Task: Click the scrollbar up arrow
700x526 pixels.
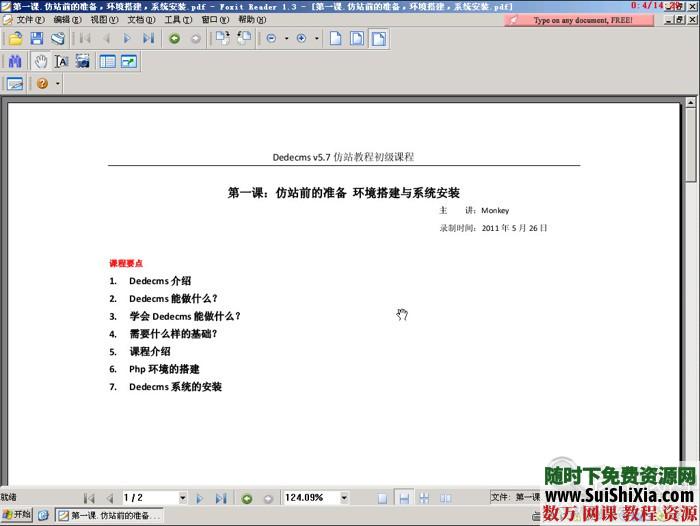Action: (x=691, y=103)
